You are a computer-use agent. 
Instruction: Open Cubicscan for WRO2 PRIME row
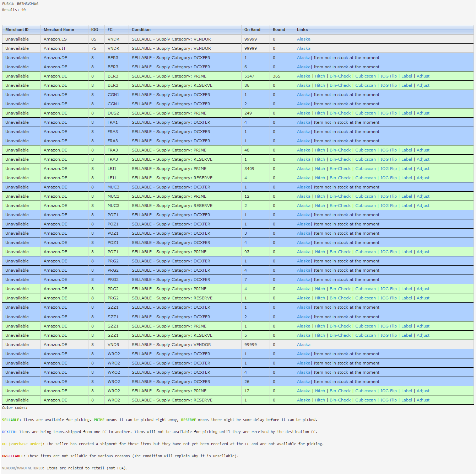365,391
